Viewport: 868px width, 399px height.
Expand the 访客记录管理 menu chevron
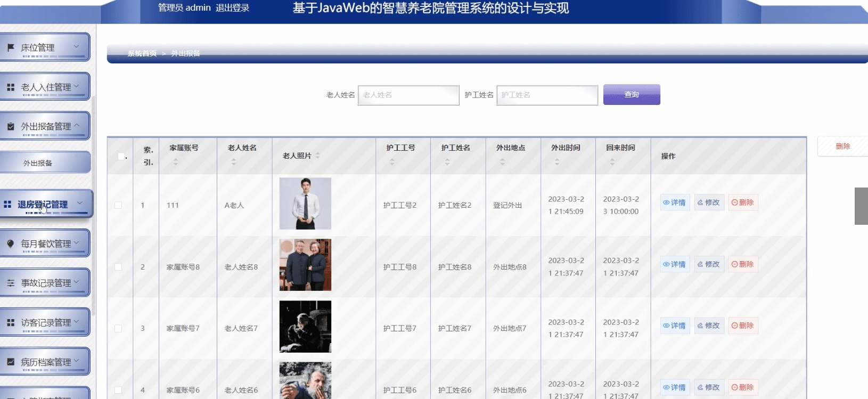coord(76,321)
